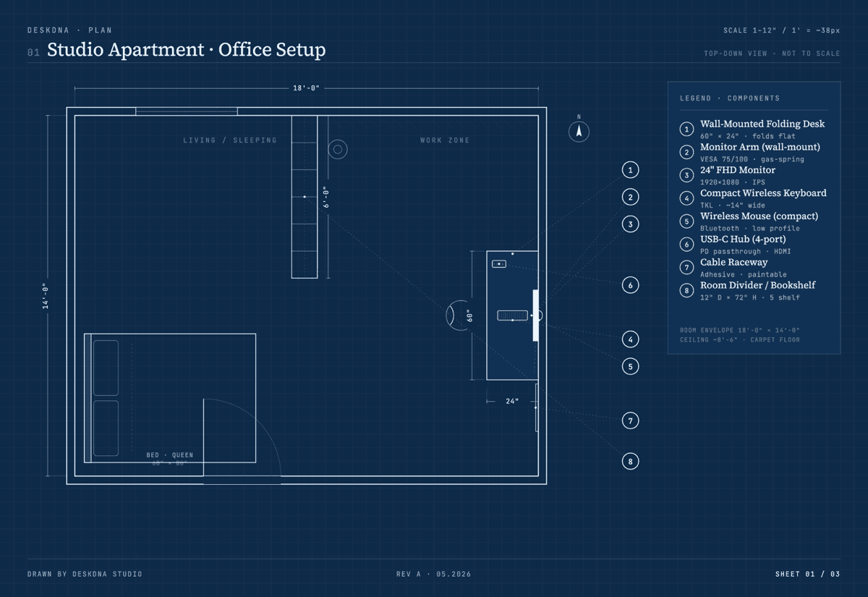Click the '12" D × 72" H · 5 shelf' spec
The image size is (868, 597).
point(750,297)
